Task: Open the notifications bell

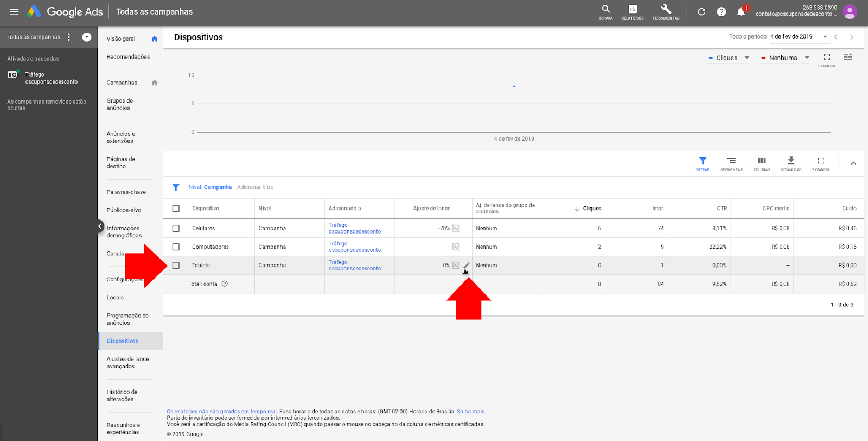Action: coord(741,11)
